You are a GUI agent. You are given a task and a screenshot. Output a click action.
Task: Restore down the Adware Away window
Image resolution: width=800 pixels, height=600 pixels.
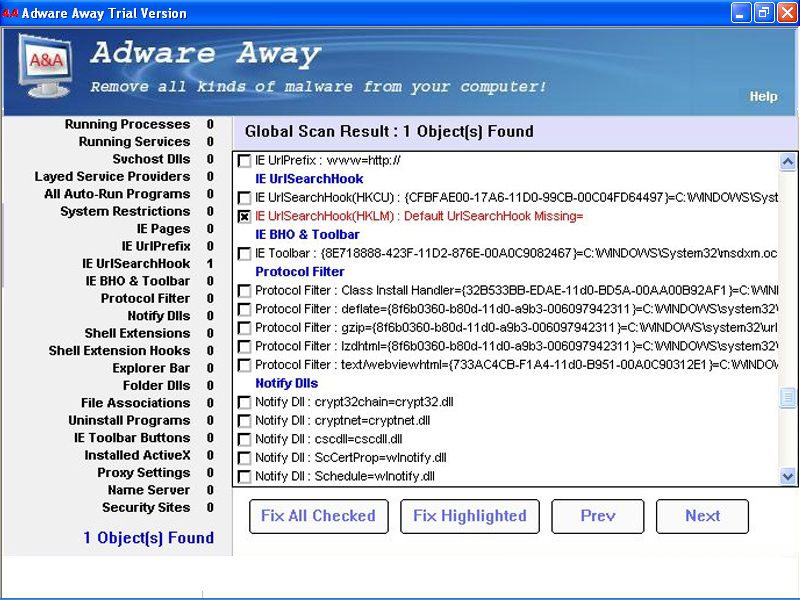pos(763,13)
